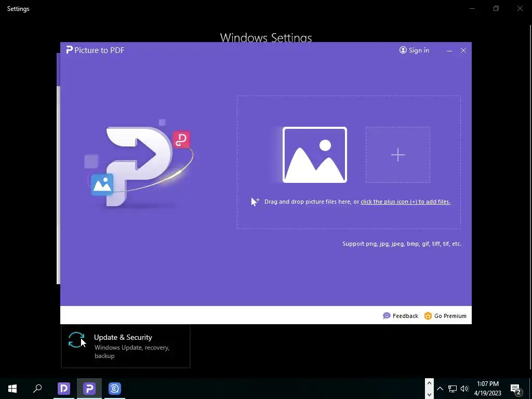Open network status tray icon
Image resolution: width=532 pixels, height=399 pixels.
[x=453, y=389]
